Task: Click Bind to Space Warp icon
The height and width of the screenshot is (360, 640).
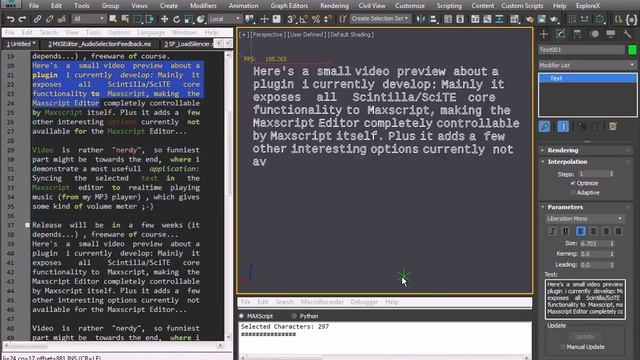Action: (62, 19)
